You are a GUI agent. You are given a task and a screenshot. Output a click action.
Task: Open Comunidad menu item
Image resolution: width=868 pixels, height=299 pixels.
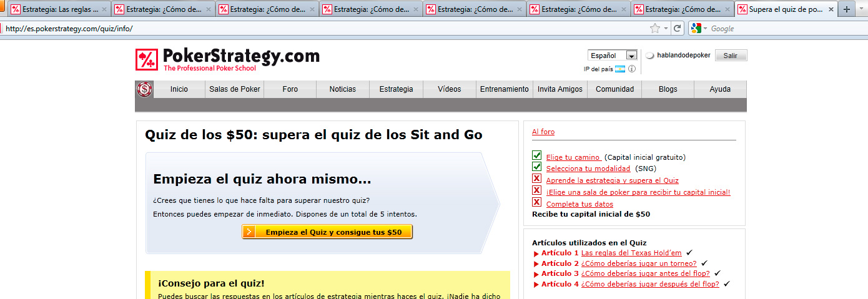pyautogui.click(x=614, y=89)
